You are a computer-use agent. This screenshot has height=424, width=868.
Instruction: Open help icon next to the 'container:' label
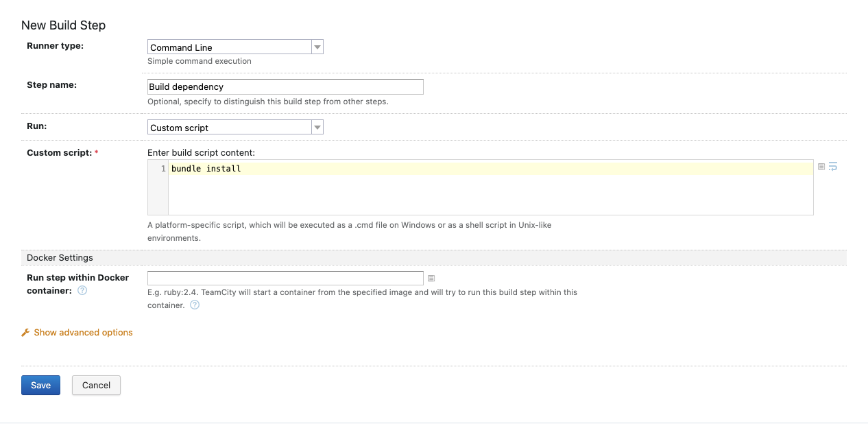point(82,291)
